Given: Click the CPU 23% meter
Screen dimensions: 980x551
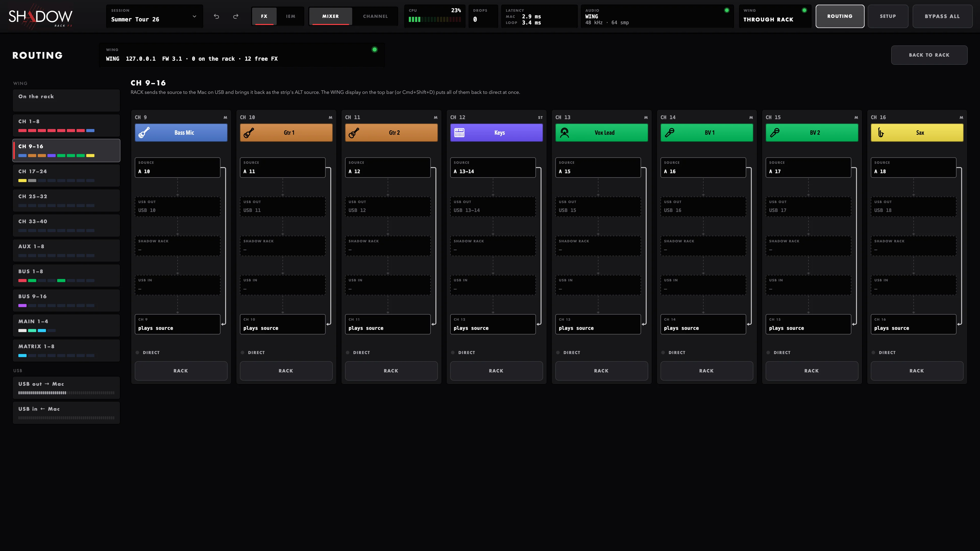Looking at the screenshot, I should click(435, 16).
